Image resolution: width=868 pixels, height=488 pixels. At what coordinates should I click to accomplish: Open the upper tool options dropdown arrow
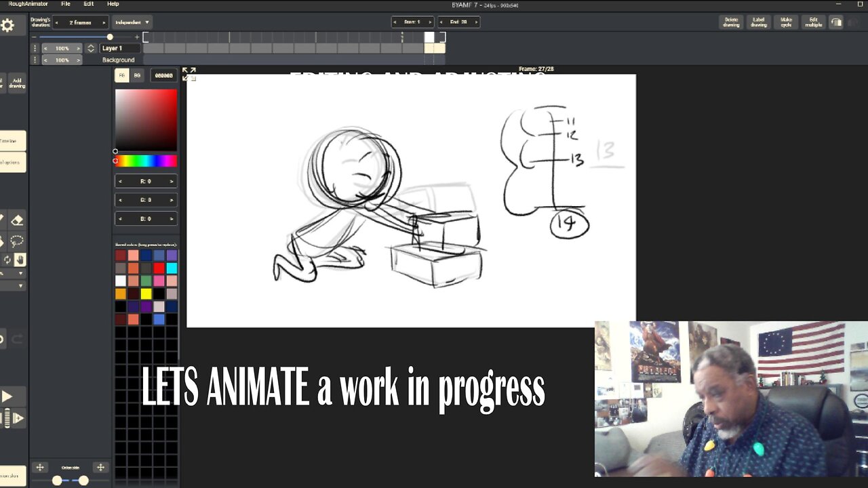click(20, 273)
